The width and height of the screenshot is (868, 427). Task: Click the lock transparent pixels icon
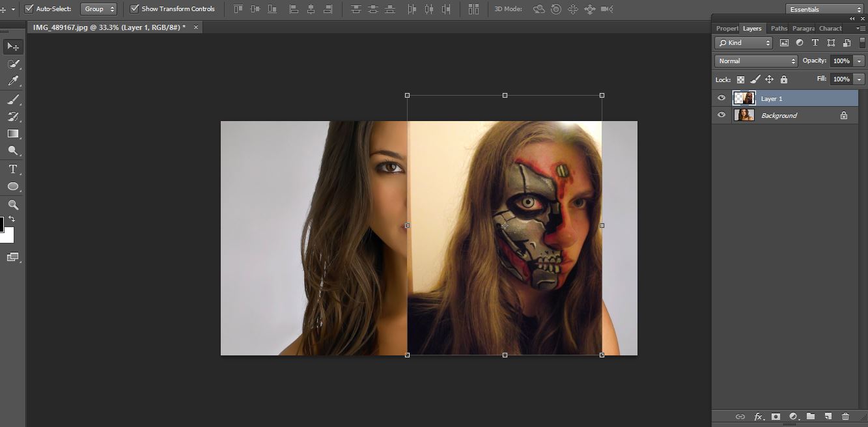[740, 79]
